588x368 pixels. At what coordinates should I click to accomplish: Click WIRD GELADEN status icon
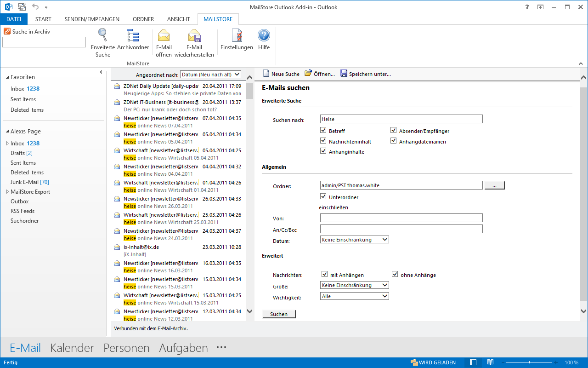tap(414, 362)
